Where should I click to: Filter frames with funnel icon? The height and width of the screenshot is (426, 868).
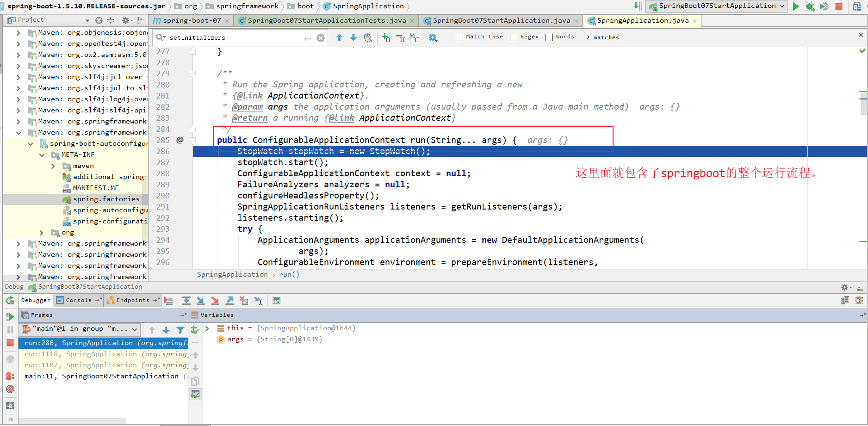180,330
